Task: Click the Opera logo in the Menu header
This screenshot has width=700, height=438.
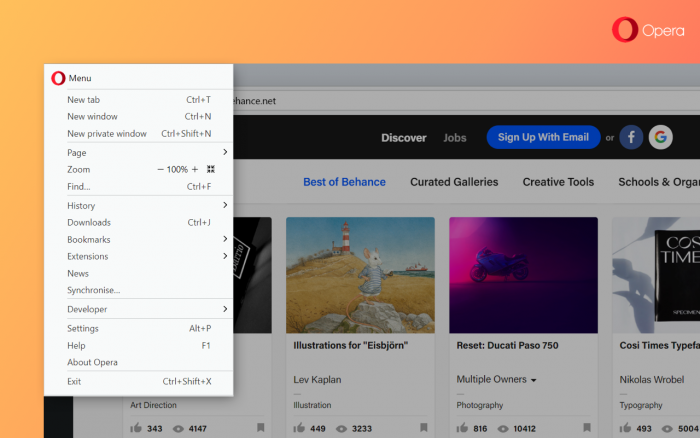Action: pyautogui.click(x=58, y=78)
